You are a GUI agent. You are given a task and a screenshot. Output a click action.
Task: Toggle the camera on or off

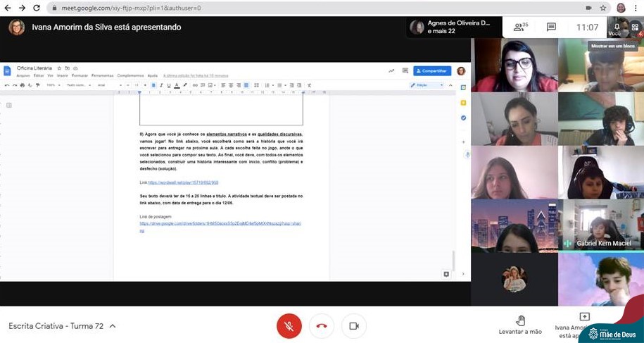354,326
